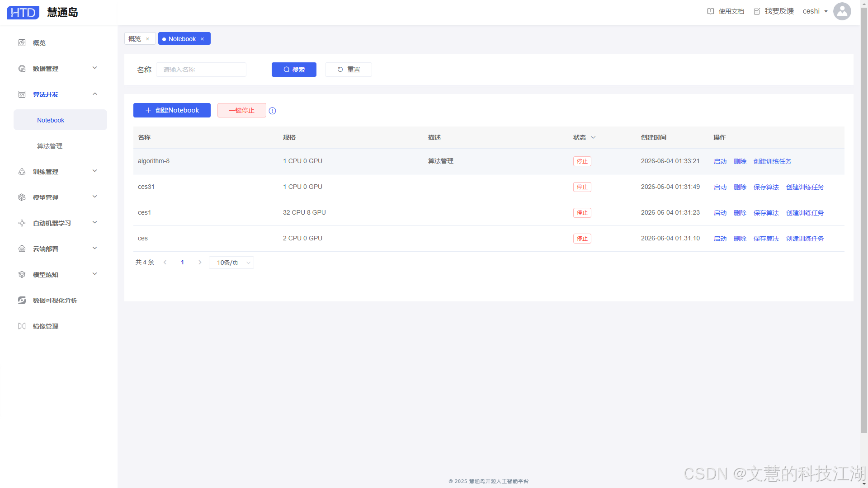Open the user avatar icon
Image resolution: width=868 pixels, height=488 pixels.
842,11
